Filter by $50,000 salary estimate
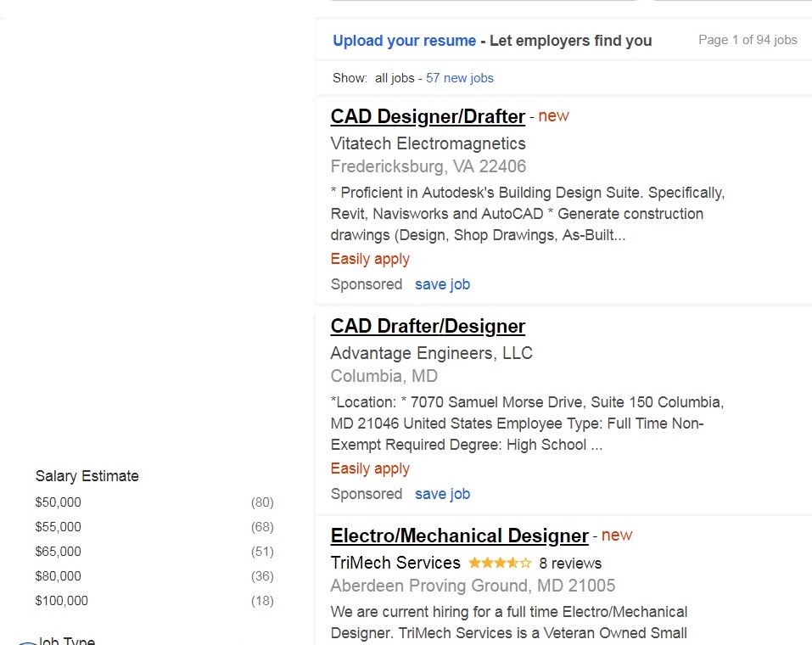Screen dimensions: 812x645 click(x=59, y=502)
